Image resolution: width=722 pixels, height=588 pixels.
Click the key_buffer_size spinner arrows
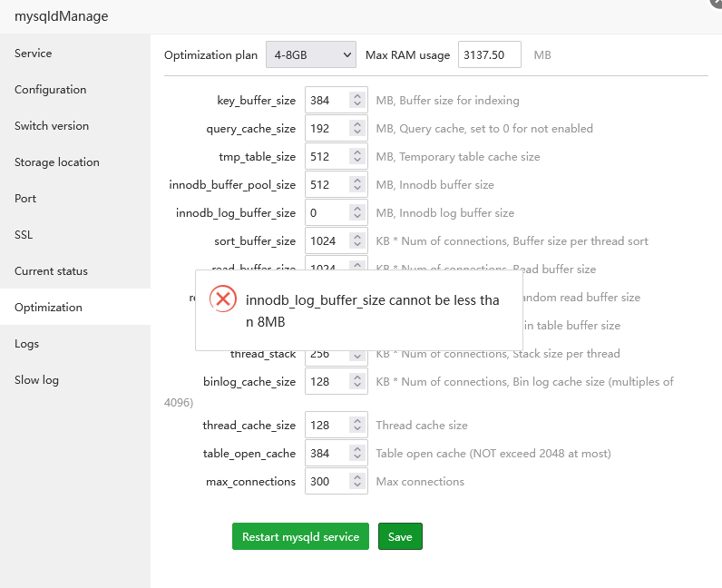pos(357,101)
